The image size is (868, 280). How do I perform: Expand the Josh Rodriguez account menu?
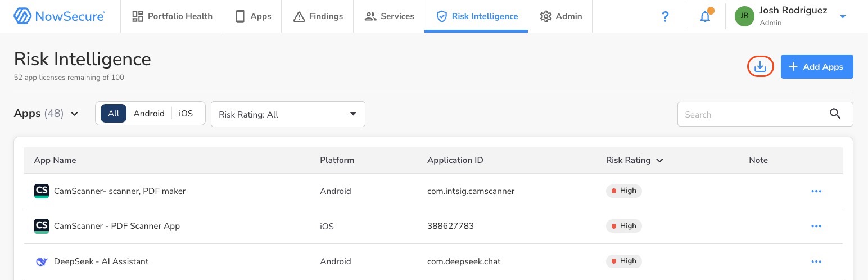click(843, 17)
